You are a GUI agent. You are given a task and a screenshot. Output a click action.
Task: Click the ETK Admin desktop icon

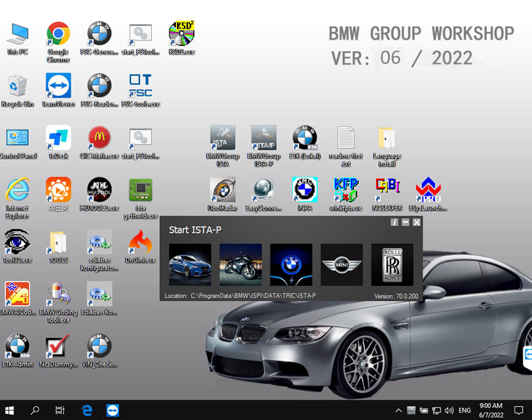coord(17,351)
